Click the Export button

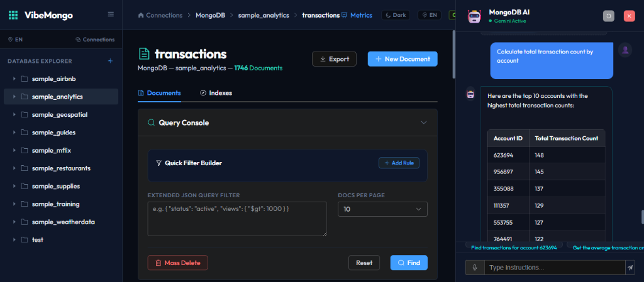pyautogui.click(x=335, y=59)
